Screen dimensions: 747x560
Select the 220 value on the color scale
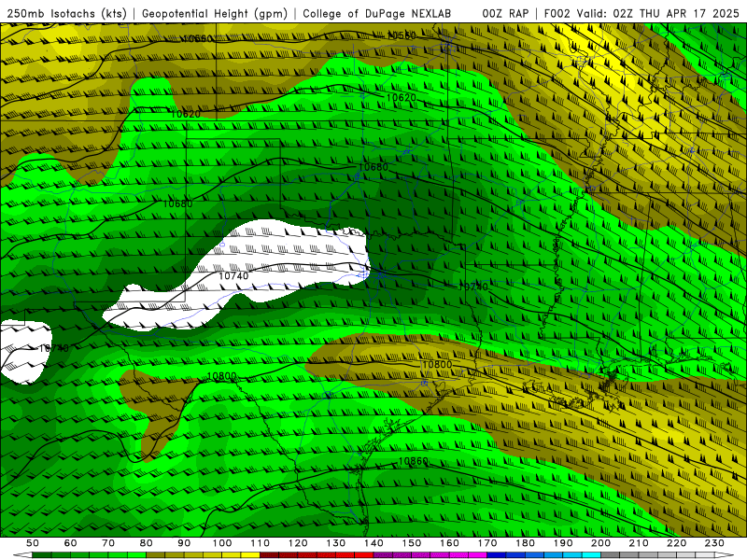[x=676, y=543]
